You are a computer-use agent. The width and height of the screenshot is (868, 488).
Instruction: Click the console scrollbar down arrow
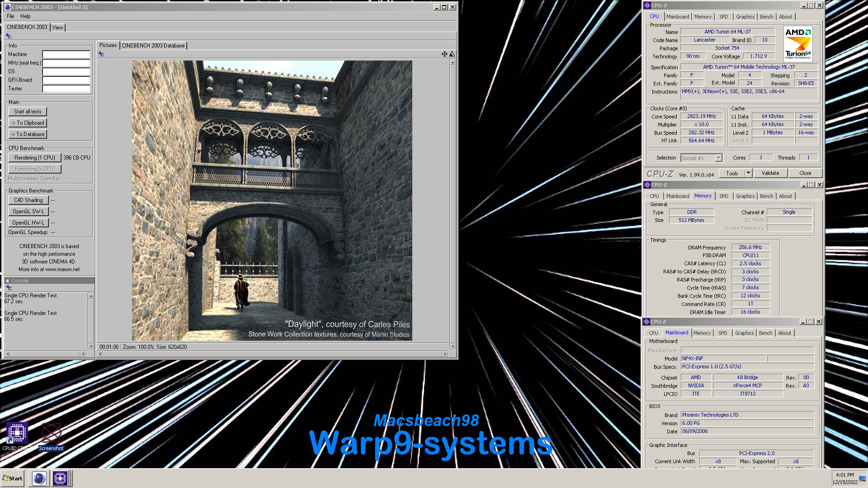coord(91,347)
